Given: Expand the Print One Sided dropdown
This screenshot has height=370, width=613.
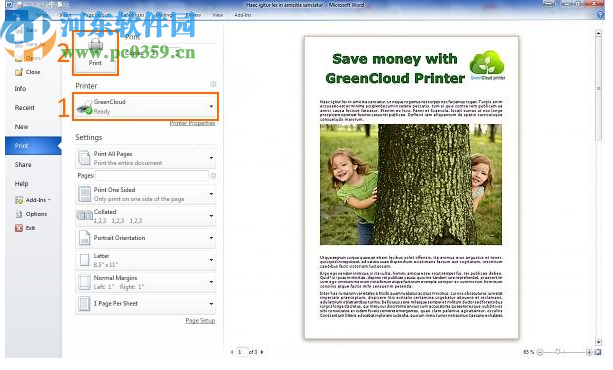Looking at the screenshot, I should pyautogui.click(x=145, y=194).
